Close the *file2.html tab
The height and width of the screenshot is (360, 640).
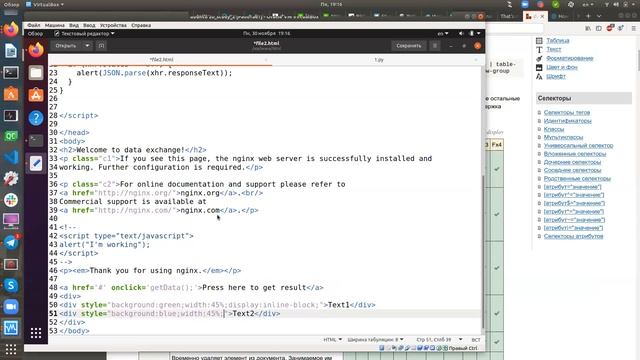coord(266,60)
